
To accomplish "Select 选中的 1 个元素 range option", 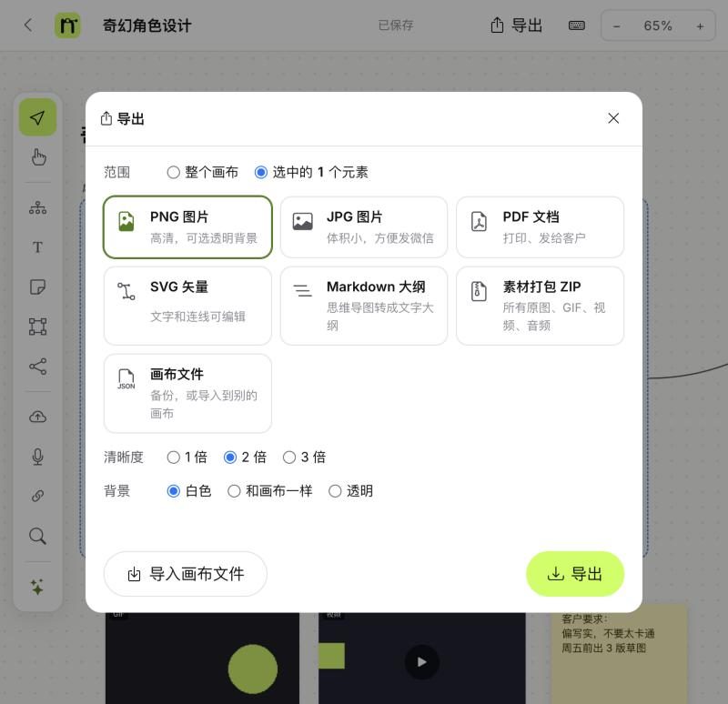I will click(311, 172).
